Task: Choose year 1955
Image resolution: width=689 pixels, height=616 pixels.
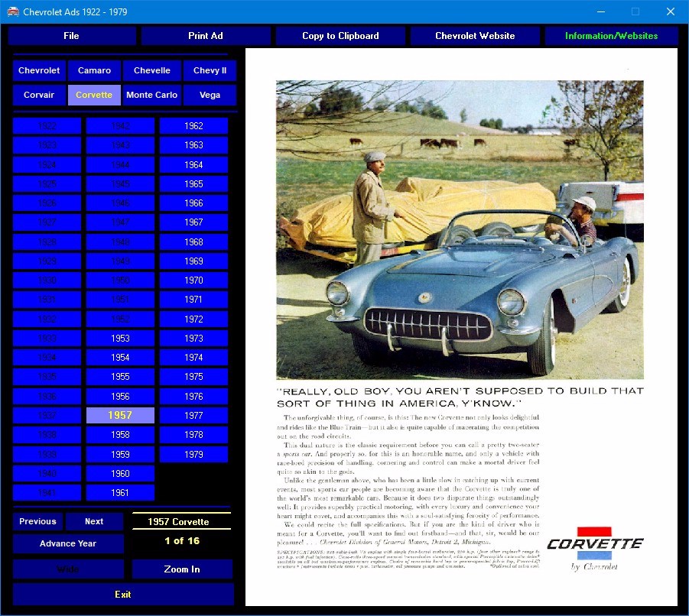Action: [x=120, y=377]
